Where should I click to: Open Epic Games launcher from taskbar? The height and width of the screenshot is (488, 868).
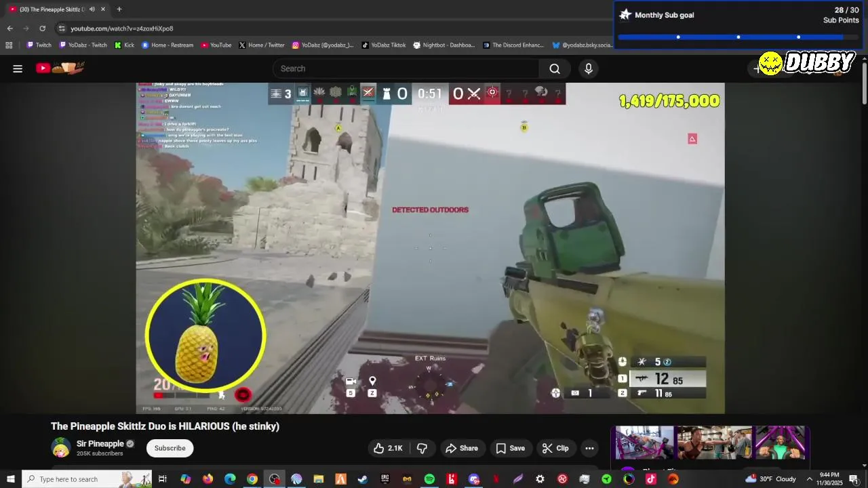(385, 479)
